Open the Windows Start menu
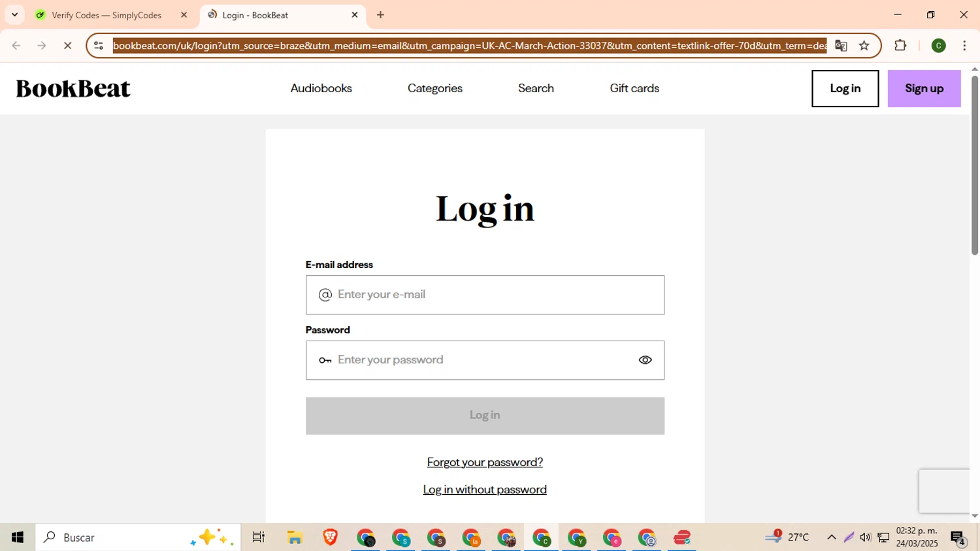 click(18, 537)
